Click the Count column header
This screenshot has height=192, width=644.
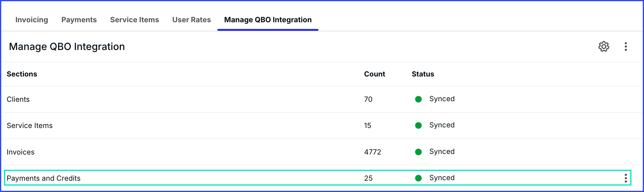pyautogui.click(x=375, y=74)
